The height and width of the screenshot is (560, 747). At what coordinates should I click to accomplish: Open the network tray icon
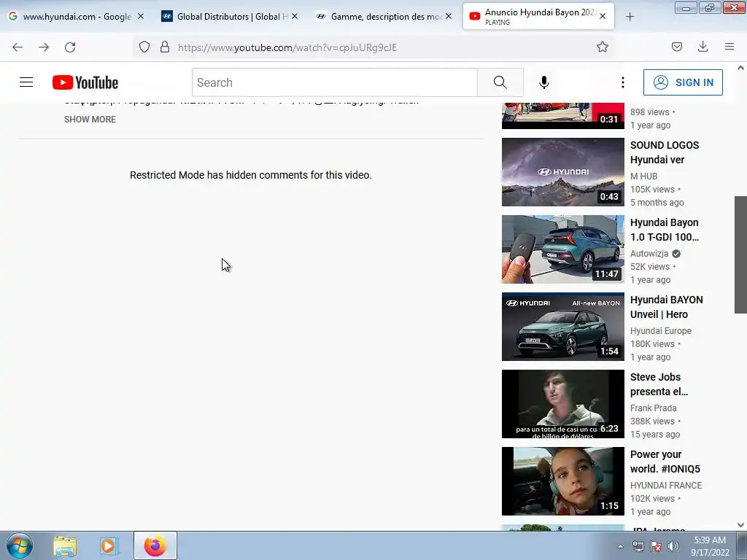tap(638, 546)
